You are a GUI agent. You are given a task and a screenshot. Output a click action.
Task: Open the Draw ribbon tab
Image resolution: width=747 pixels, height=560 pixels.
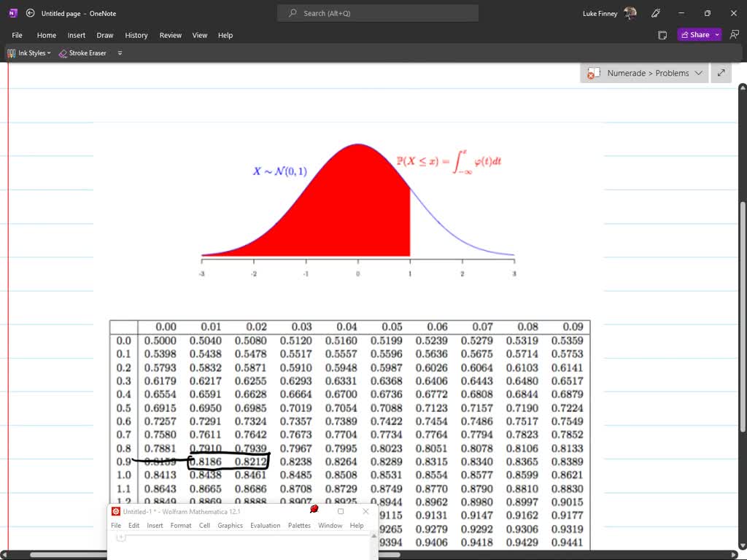coord(105,35)
